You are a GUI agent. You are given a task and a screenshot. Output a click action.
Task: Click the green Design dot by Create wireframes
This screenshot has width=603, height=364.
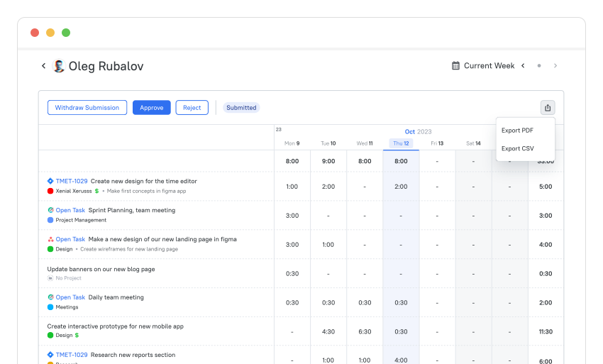click(x=50, y=249)
